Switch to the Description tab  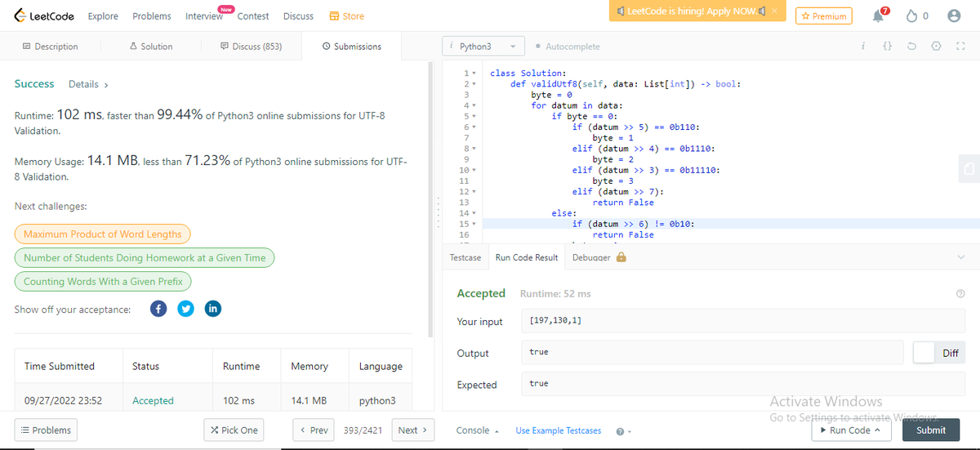[x=50, y=47]
